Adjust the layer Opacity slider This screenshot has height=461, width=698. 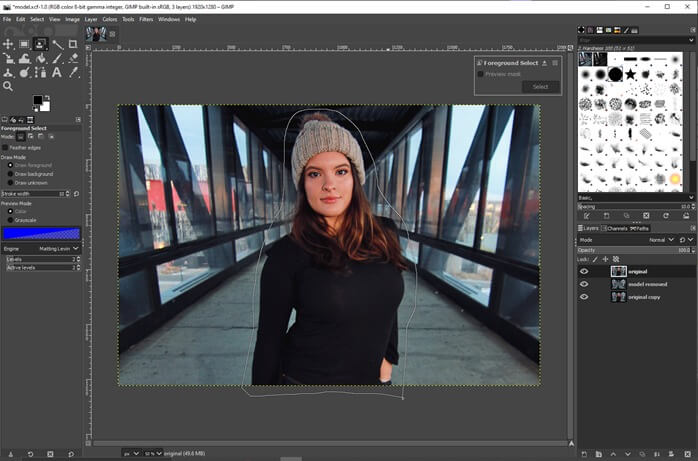[636, 250]
